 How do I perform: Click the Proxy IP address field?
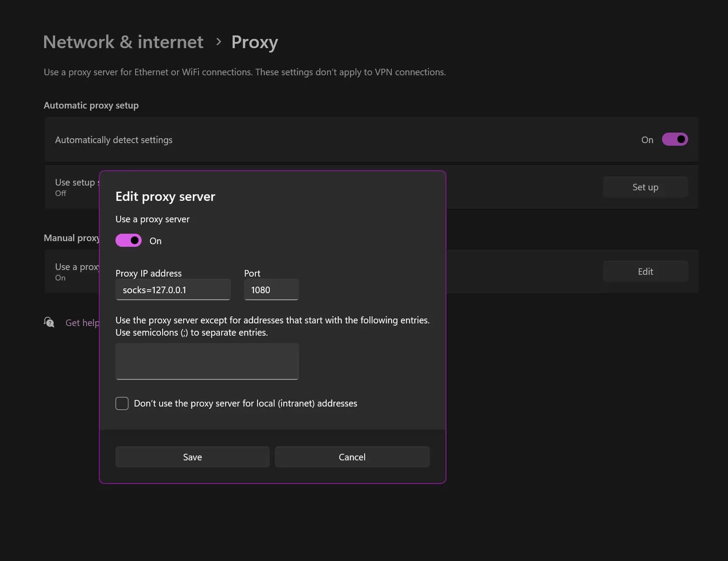point(173,290)
